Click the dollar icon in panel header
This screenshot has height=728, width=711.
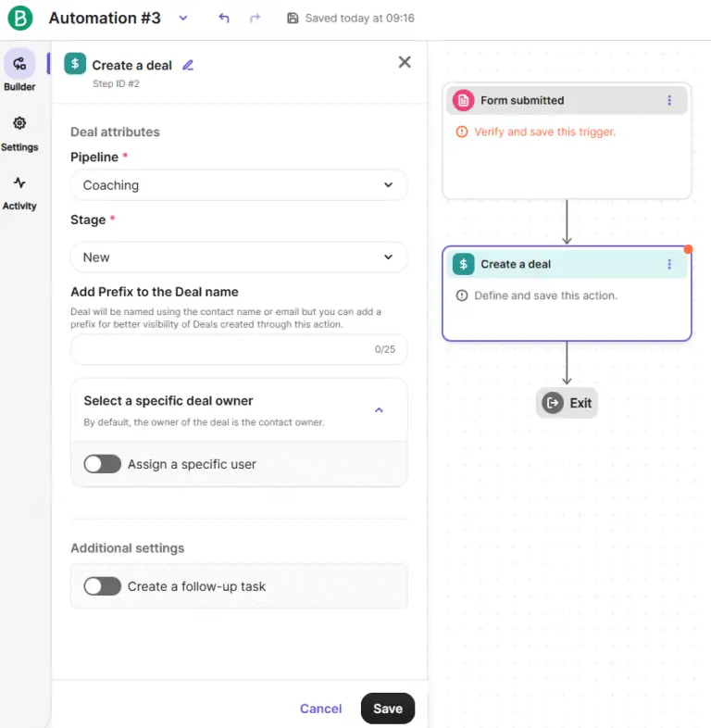click(75, 64)
